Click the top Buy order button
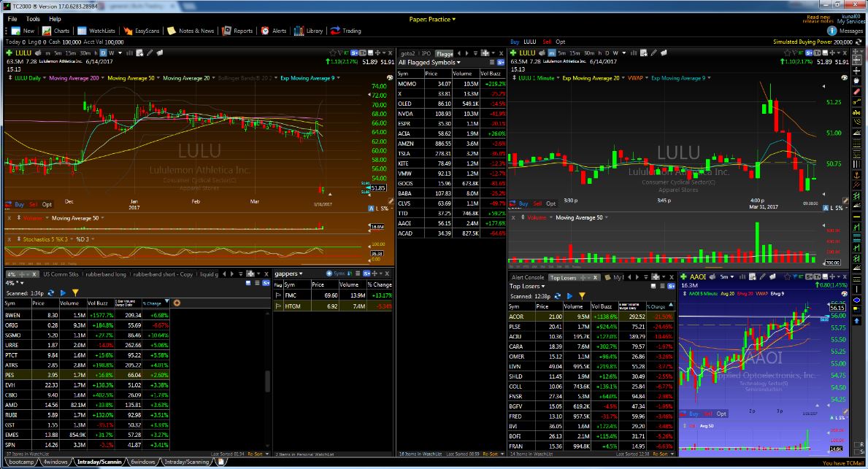Screen dimensions: 868x469 point(515,42)
